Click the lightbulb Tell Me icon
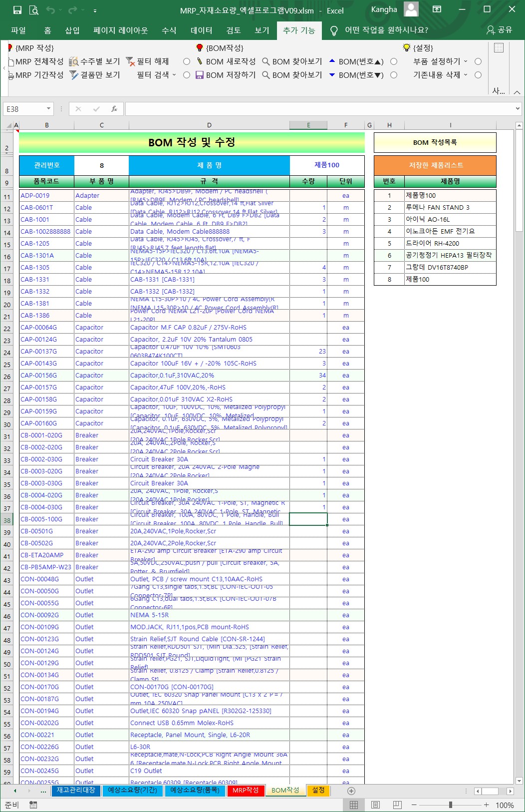This screenshot has width=525, height=812. [x=334, y=30]
